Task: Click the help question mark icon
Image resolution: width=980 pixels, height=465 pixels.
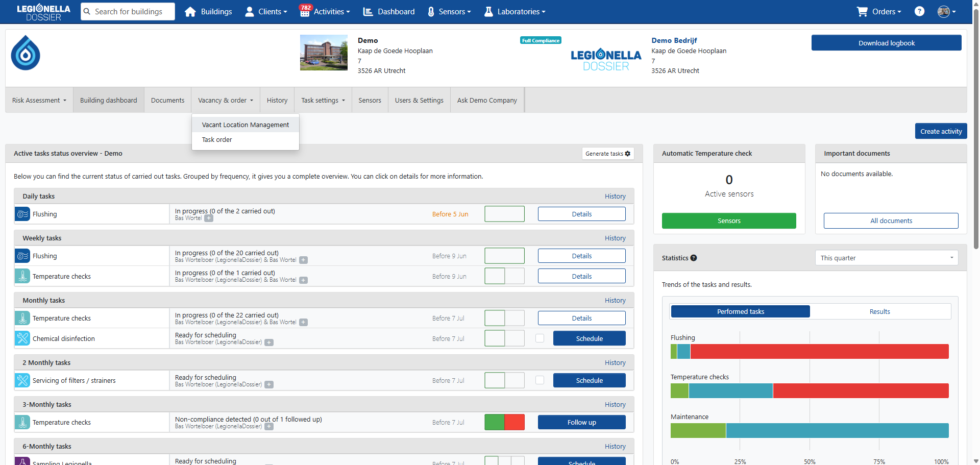Action: click(x=919, y=11)
